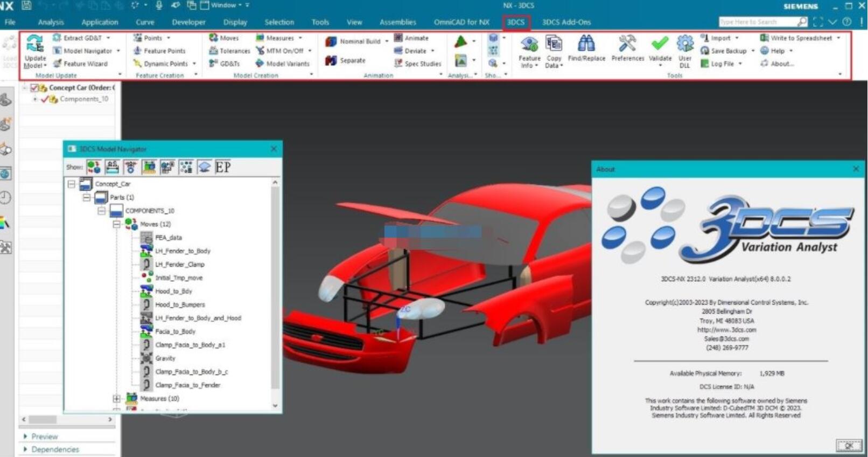Open the File menu
The height and width of the screenshot is (457, 868).
click(10, 22)
